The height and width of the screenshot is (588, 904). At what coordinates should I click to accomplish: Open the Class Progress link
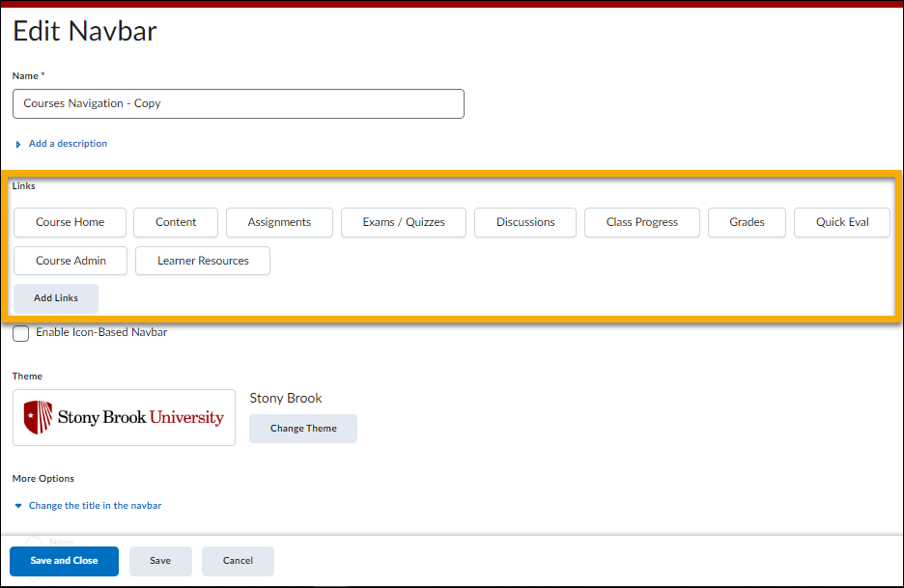[x=641, y=222]
